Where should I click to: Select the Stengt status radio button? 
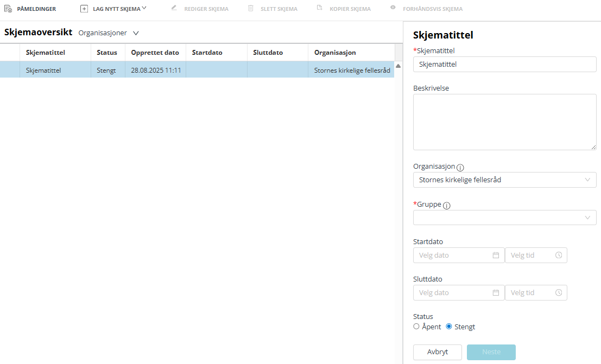[449, 327]
